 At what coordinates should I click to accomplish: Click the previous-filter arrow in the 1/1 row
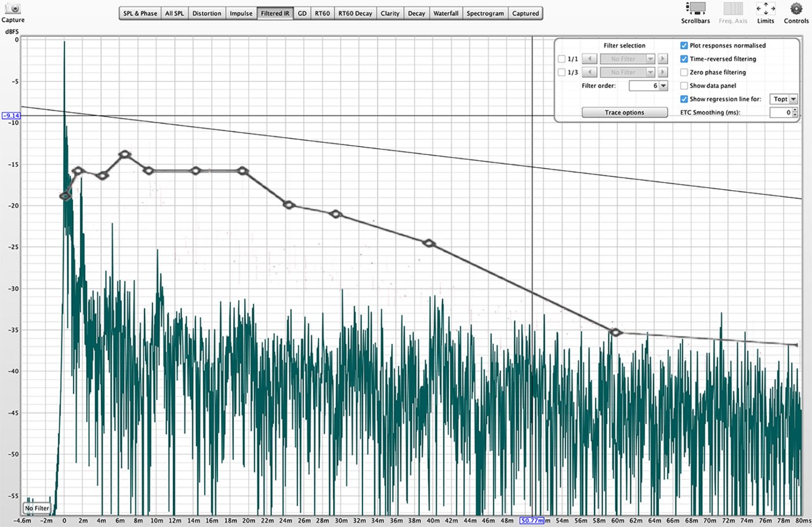[x=589, y=59]
